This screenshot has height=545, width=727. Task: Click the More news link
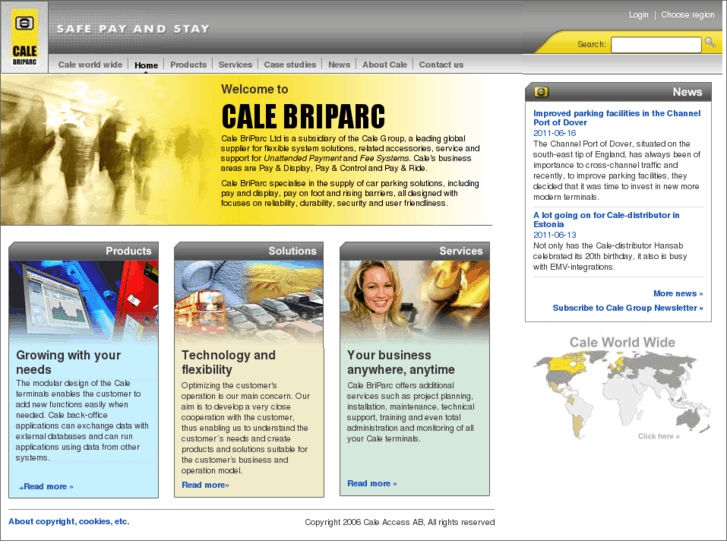[678, 294]
